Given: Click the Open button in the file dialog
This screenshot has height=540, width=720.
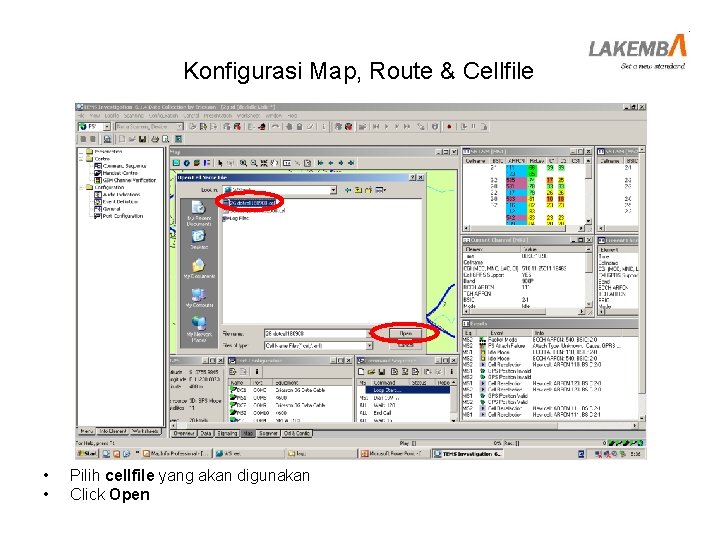Looking at the screenshot, I should pos(405,333).
